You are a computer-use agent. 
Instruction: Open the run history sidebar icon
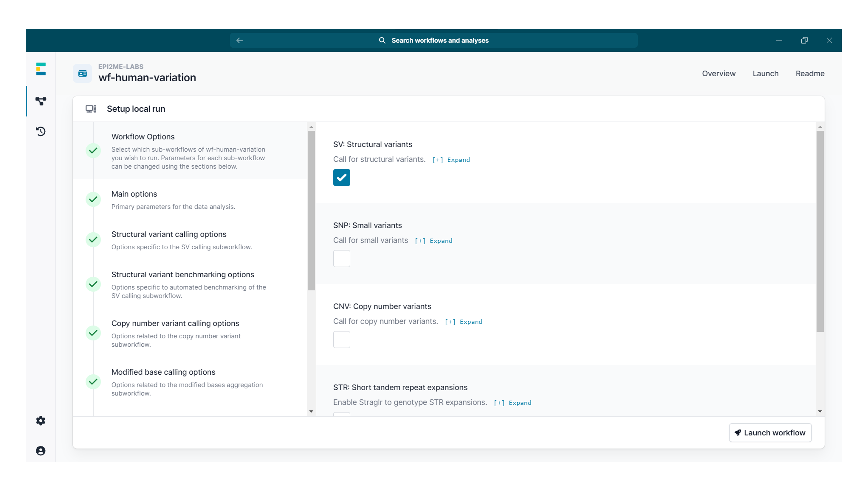(41, 131)
